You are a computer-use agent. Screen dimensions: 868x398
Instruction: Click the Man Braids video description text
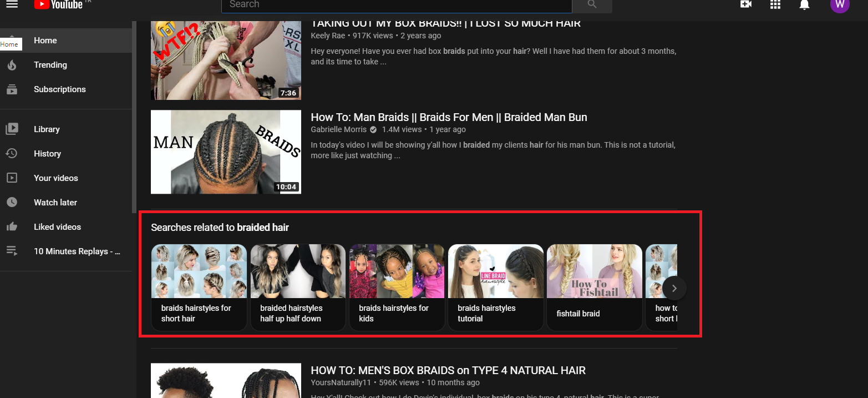pos(493,150)
